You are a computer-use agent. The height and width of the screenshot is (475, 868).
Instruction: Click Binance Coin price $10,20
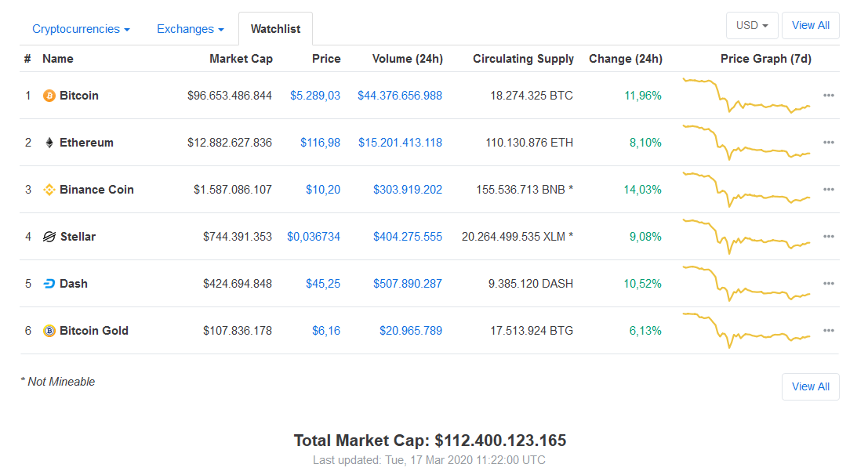tap(323, 190)
